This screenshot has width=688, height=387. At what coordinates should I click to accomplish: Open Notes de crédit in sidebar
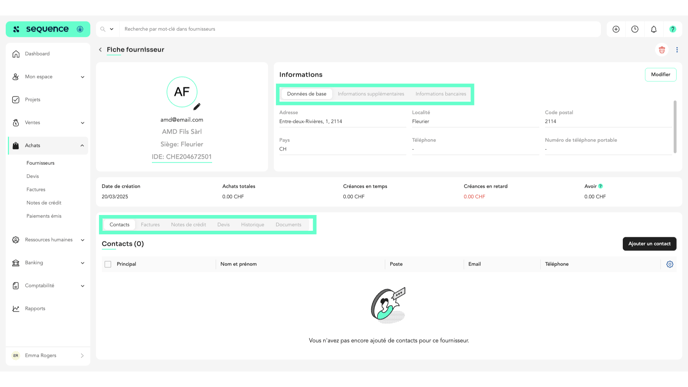44,203
